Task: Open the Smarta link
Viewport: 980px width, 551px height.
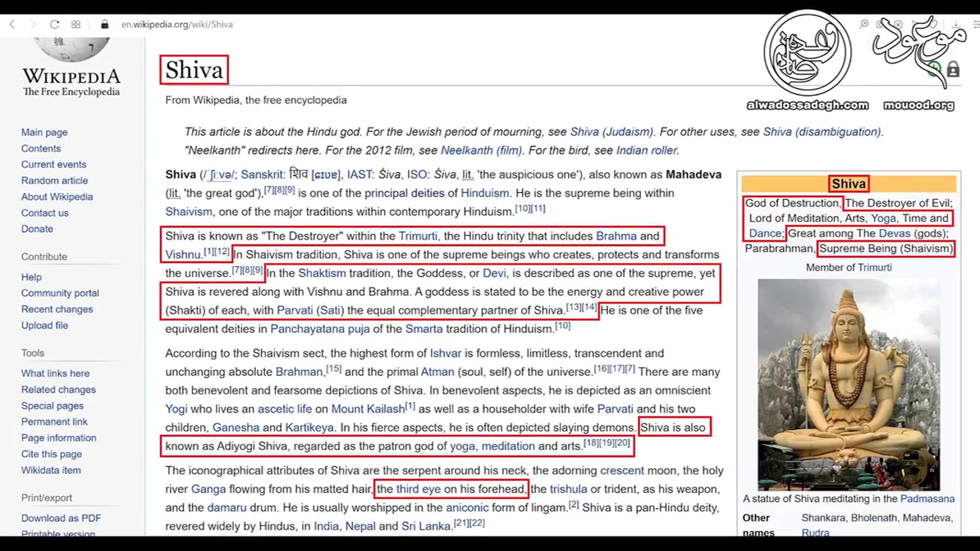Action: pyautogui.click(x=424, y=329)
